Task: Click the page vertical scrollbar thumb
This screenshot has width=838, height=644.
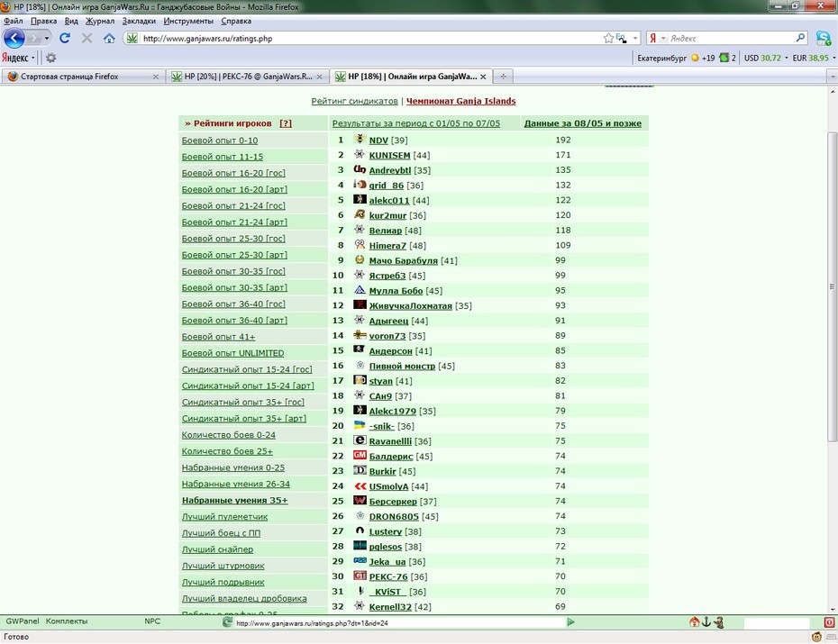Action: [832, 286]
